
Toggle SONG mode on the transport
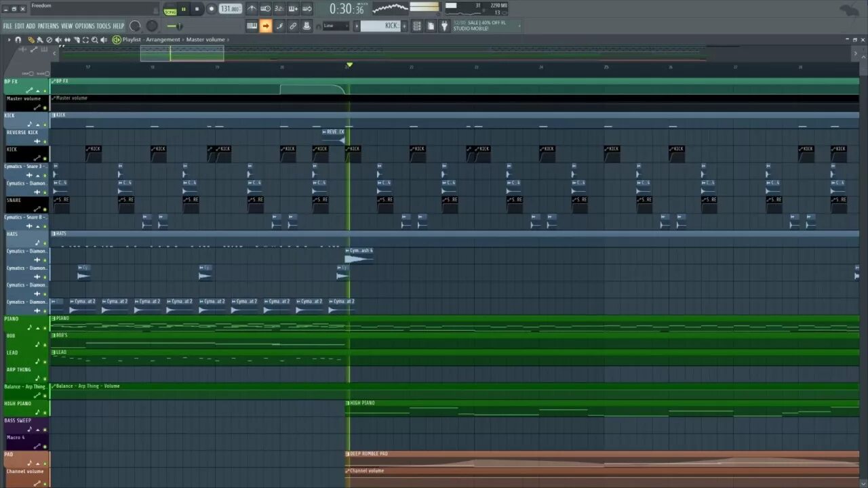click(x=170, y=9)
